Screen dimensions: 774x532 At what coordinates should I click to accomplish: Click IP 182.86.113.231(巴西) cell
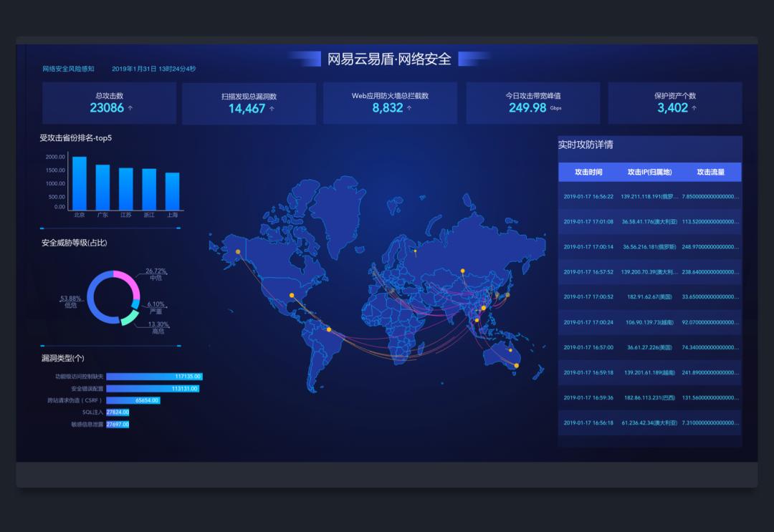649,398
